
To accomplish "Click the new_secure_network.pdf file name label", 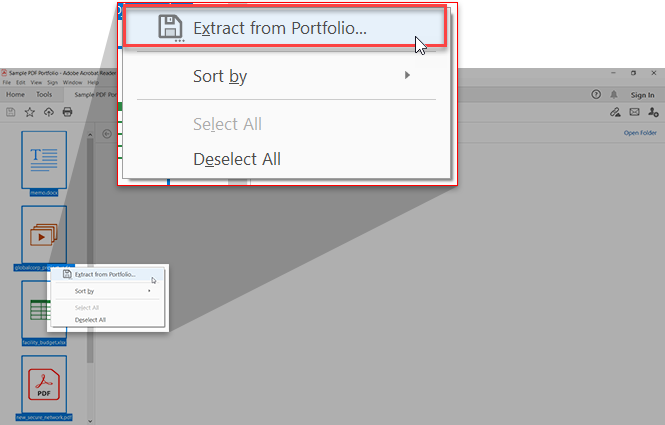I will click(44, 417).
